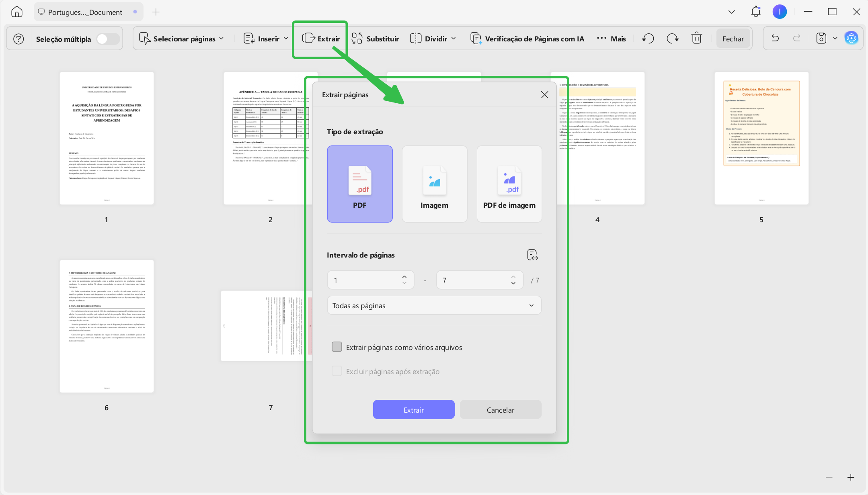868x495 pixels.
Task: Select PDF extraction type
Action: pyautogui.click(x=360, y=184)
